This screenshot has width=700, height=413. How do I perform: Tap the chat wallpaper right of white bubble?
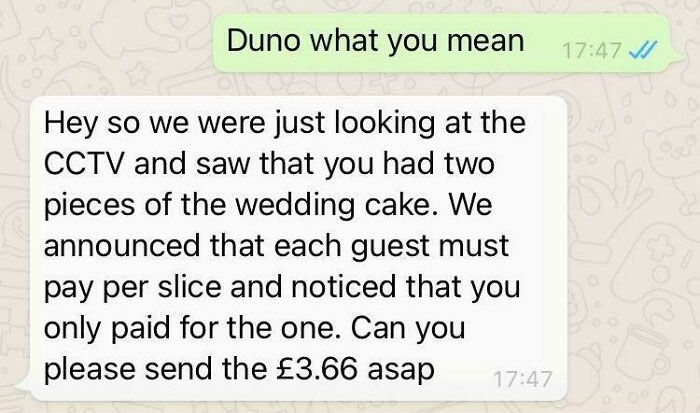(634, 250)
